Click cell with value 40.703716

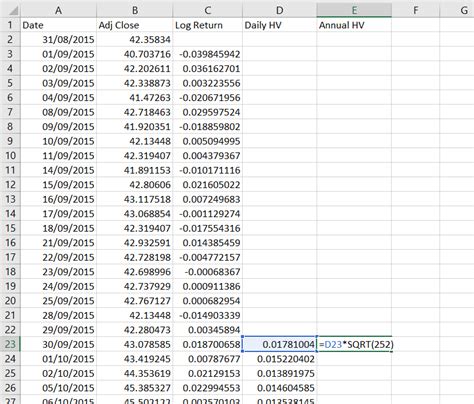[135, 54]
